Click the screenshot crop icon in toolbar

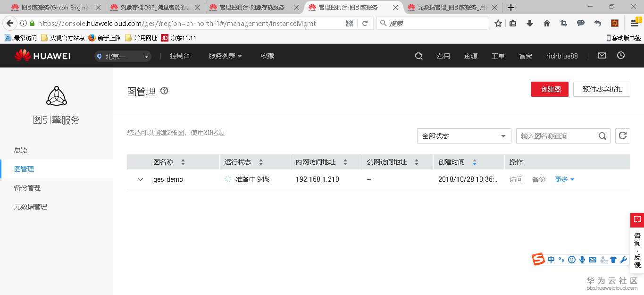coord(564,23)
